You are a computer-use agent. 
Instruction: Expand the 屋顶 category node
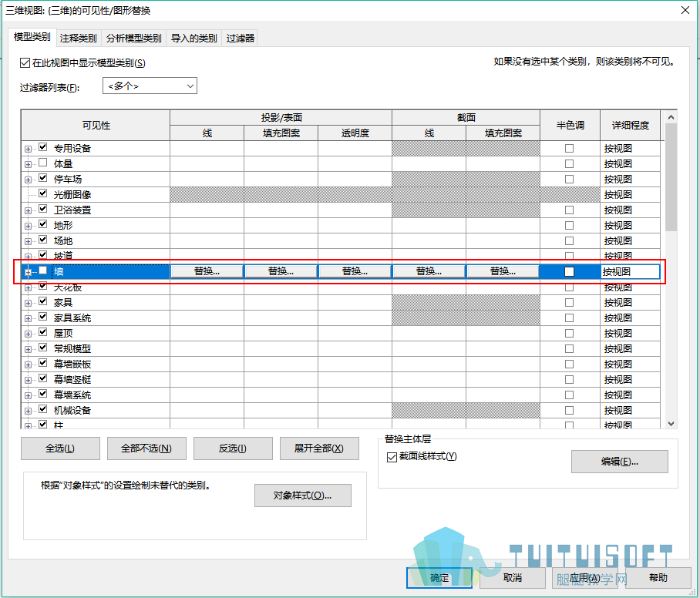[x=28, y=334]
